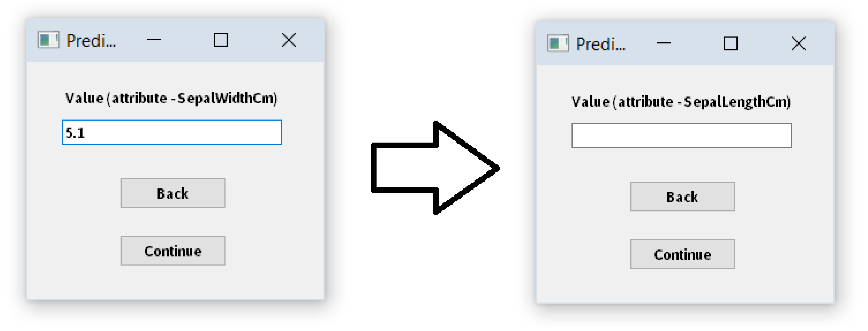Click the "Value (attribute - SepalWidthCm)" label
Screen dimensions: 868x331
171,98
